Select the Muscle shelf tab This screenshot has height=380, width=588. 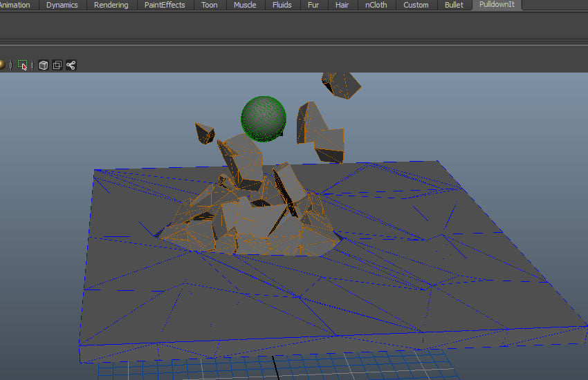(245, 5)
